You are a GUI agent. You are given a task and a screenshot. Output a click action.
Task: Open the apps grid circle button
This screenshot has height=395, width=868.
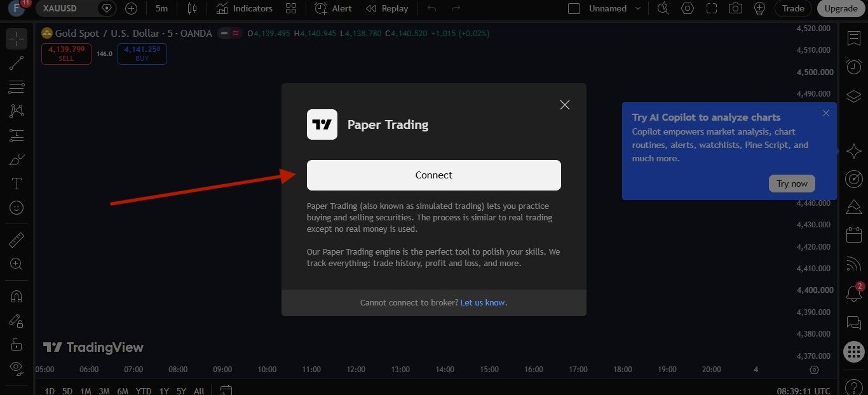tap(854, 351)
